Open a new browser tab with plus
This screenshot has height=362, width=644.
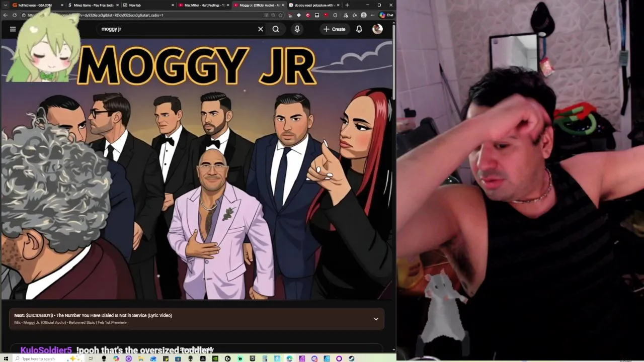coord(347,5)
